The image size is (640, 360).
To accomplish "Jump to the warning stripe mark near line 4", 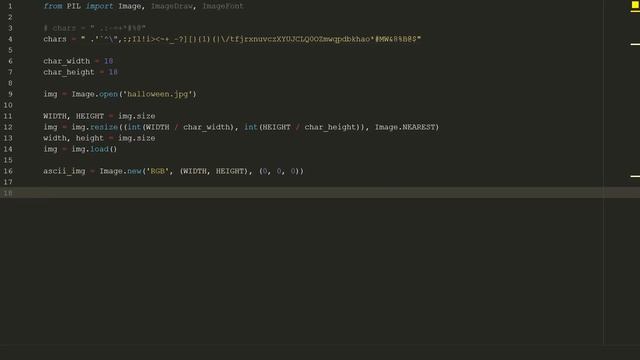I will pyautogui.click(x=635, y=44).
